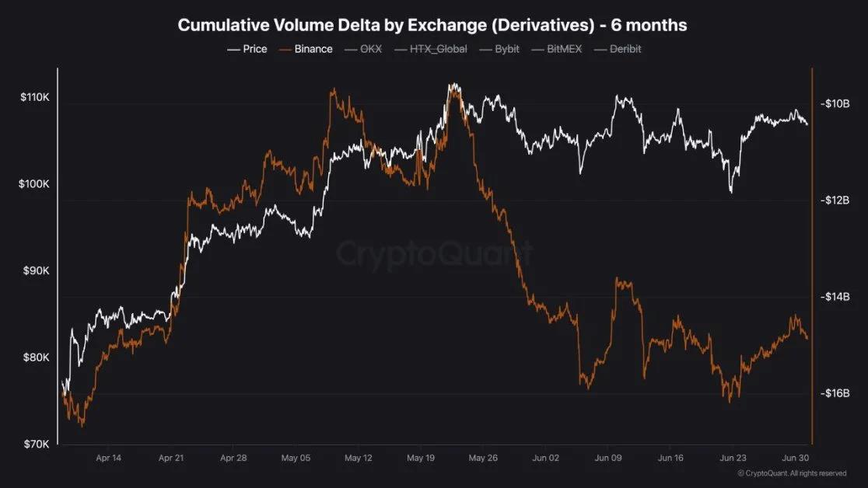Enable the HTX_Global legend series
The width and height of the screenshot is (868, 488).
[x=431, y=49]
